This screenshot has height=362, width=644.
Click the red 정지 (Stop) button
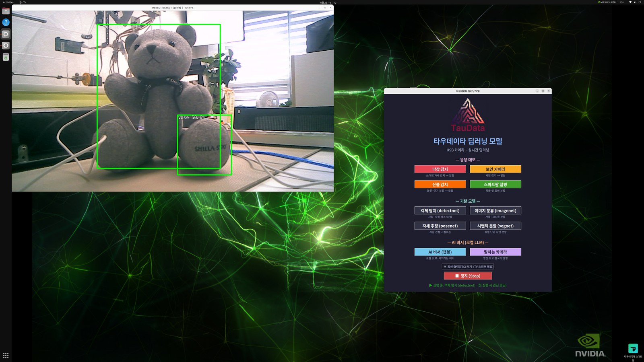point(468,276)
